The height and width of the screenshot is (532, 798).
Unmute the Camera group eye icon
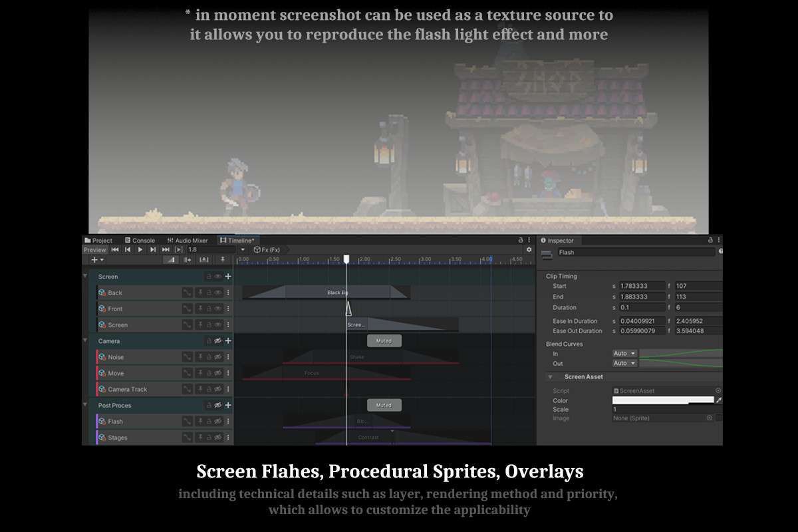[217, 340]
